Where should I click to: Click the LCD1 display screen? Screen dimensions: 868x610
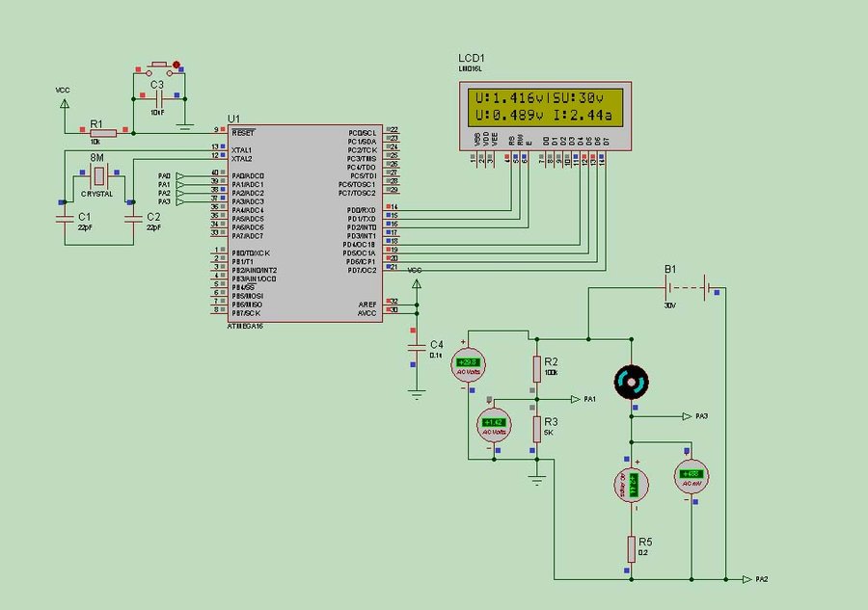pyautogui.click(x=540, y=107)
